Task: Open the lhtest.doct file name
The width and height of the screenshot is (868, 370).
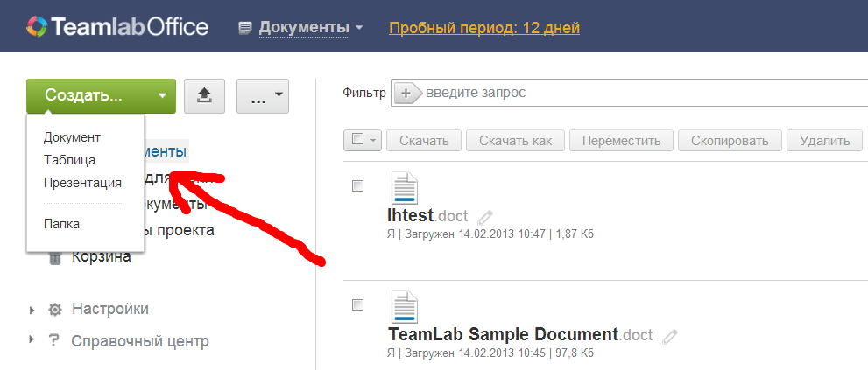Action: point(428,216)
